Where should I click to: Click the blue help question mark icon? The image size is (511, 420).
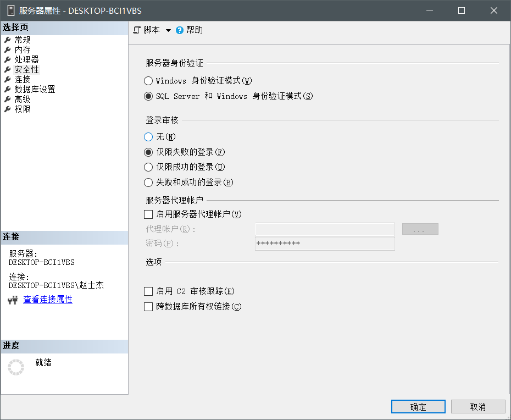click(180, 30)
